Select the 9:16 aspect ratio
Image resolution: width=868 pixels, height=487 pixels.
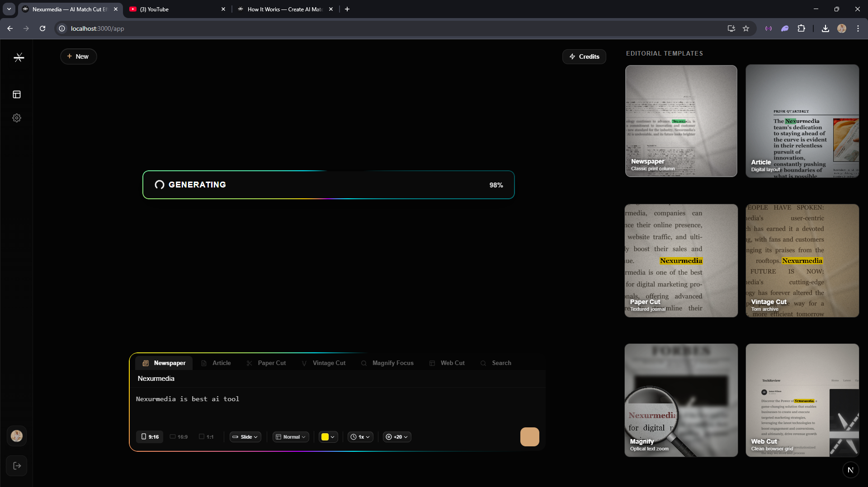pyautogui.click(x=150, y=437)
